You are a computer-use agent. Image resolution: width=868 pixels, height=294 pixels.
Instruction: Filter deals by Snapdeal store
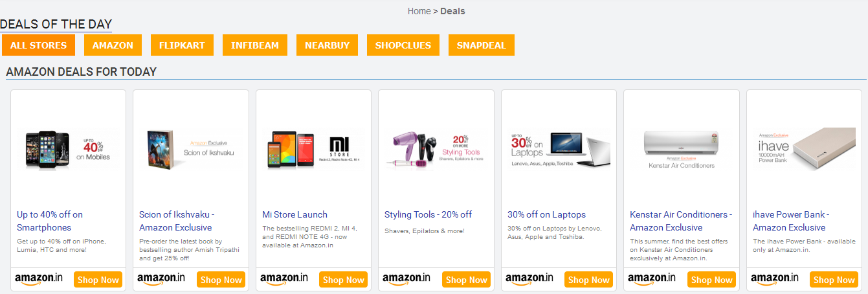click(481, 45)
